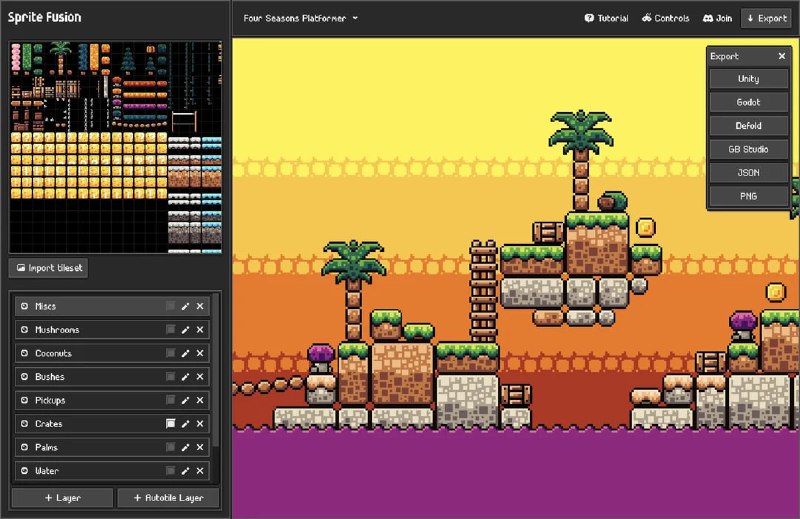The width and height of the screenshot is (800, 519).
Task: Rename the Miscs layer with pencil icon
Action: click(185, 306)
